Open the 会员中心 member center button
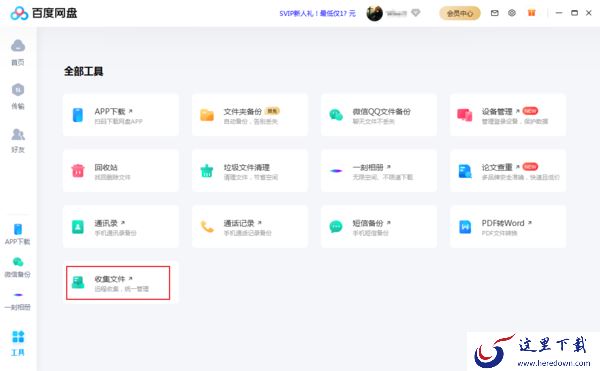The height and width of the screenshot is (371, 600). pos(460,13)
